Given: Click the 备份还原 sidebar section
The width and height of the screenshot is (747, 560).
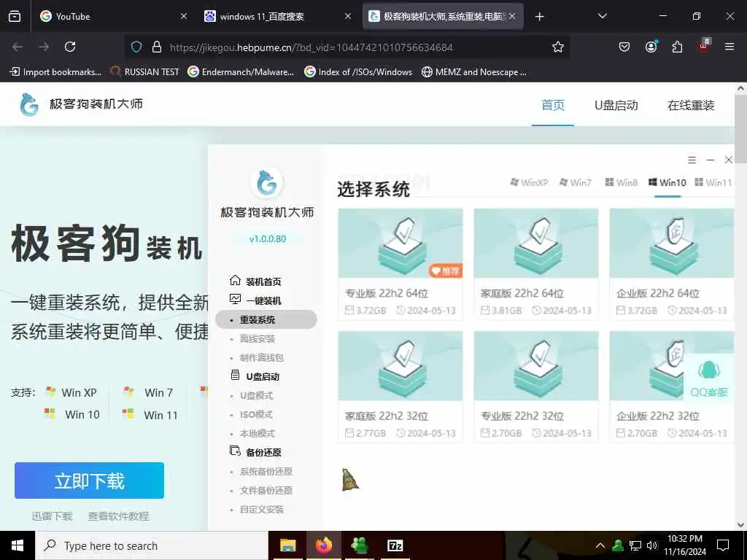Looking at the screenshot, I should coord(255,452).
